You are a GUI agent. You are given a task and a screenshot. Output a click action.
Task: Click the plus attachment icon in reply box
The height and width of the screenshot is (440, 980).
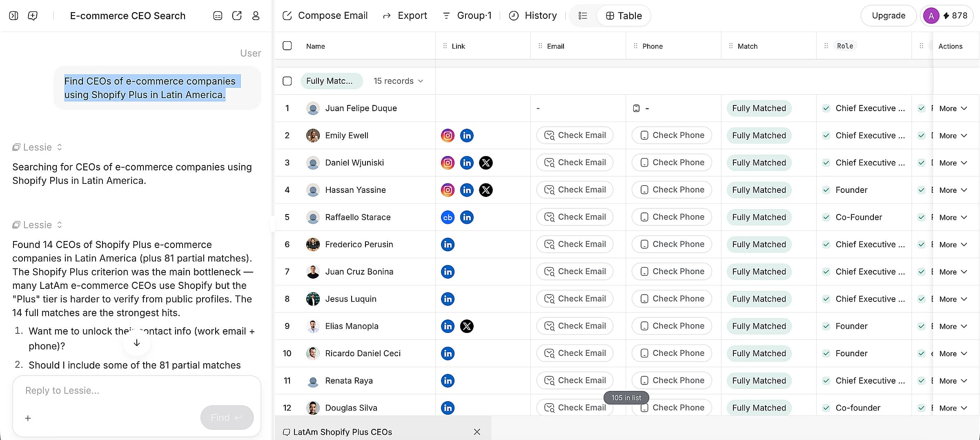(28, 418)
